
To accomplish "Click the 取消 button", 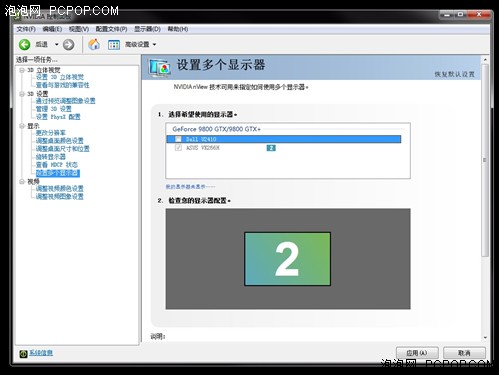I will [464, 353].
